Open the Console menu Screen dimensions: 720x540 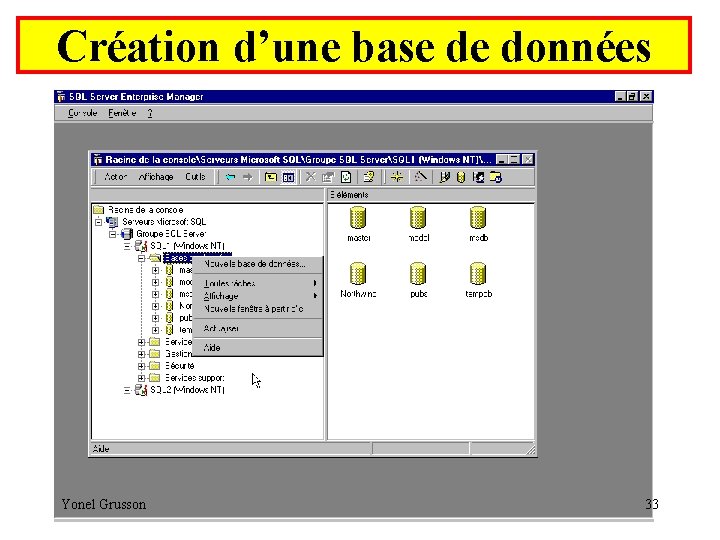83,113
